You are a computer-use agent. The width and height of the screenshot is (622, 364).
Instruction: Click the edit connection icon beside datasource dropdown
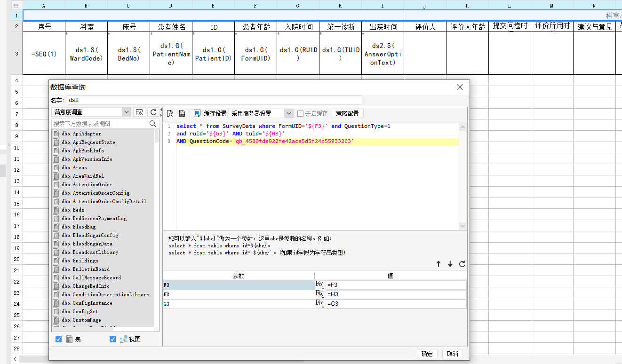click(x=139, y=112)
